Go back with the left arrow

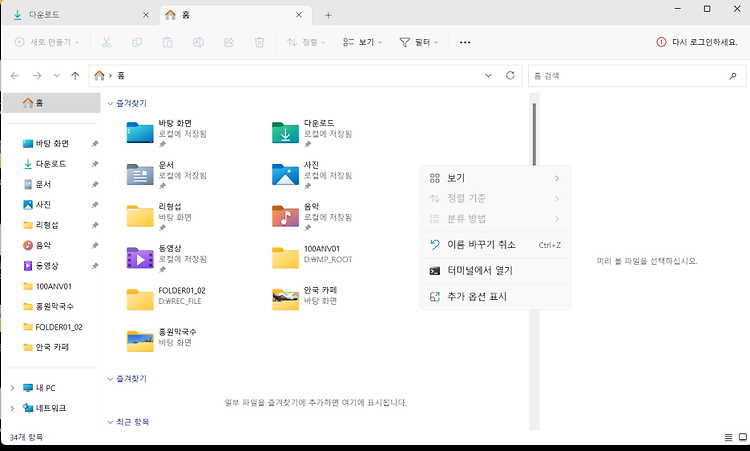(15, 76)
